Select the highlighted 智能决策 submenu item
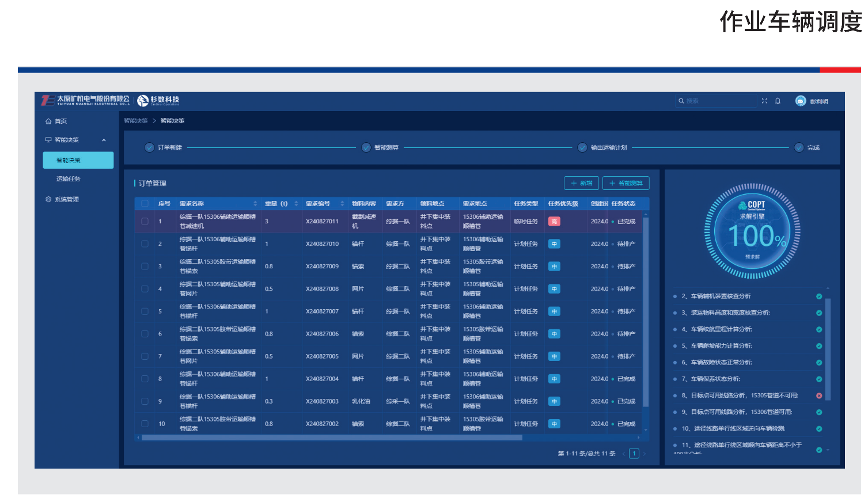Image resolution: width=868 pixels, height=502 pixels. [x=78, y=160]
